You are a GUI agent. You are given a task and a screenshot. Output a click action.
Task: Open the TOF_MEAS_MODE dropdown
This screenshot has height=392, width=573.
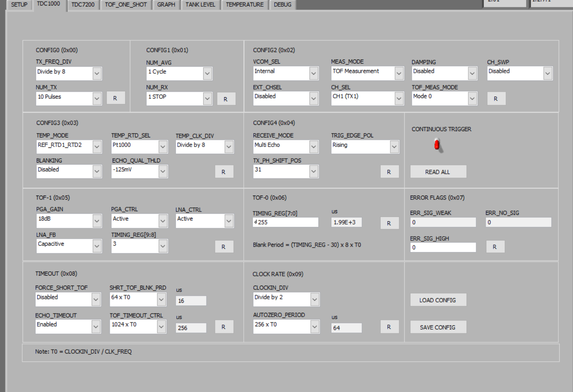(444, 98)
